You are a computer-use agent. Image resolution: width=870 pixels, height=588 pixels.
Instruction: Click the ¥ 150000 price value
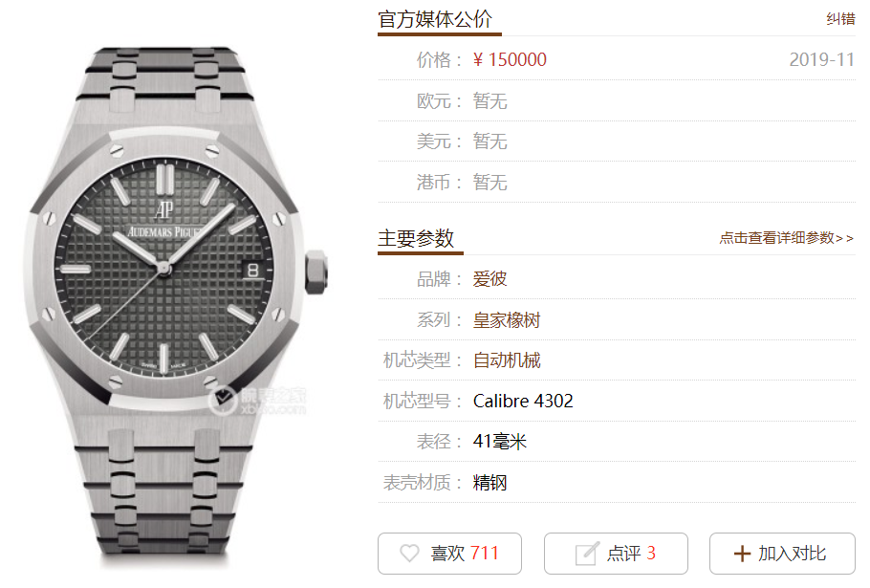(510, 60)
